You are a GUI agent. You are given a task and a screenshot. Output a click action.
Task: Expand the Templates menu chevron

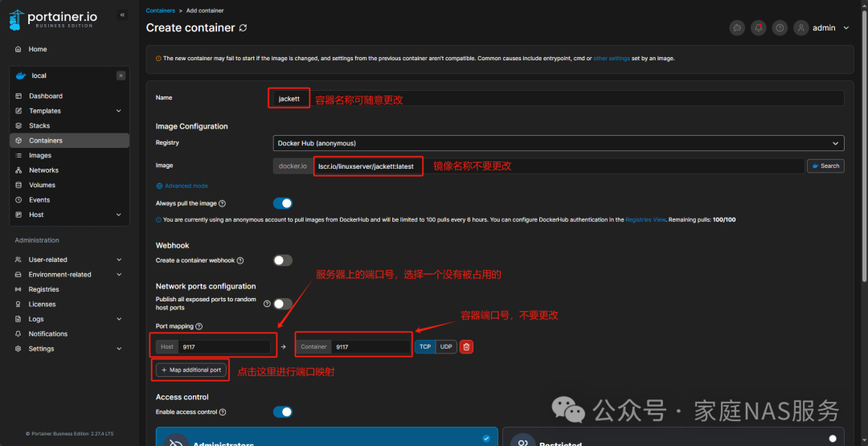118,111
